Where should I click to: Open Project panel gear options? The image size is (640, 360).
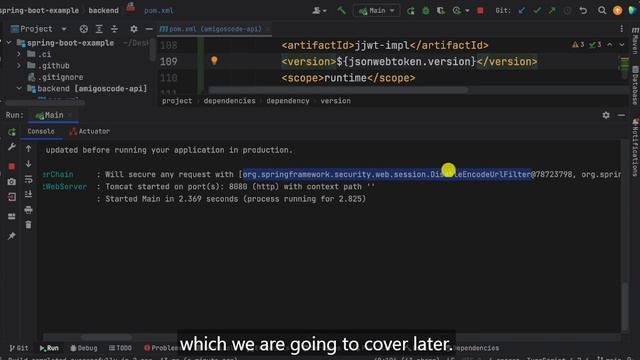point(133,29)
